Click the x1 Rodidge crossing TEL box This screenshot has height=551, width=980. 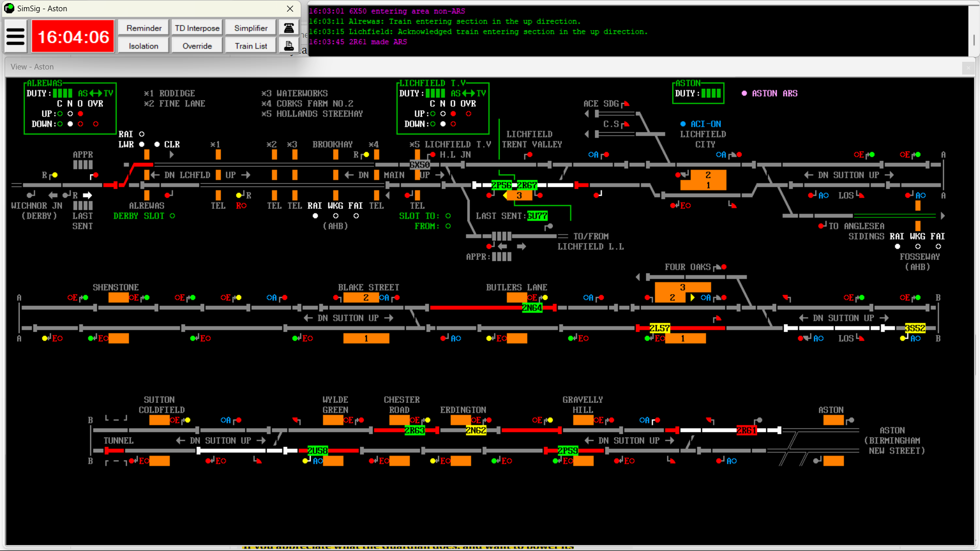[x=218, y=196]
